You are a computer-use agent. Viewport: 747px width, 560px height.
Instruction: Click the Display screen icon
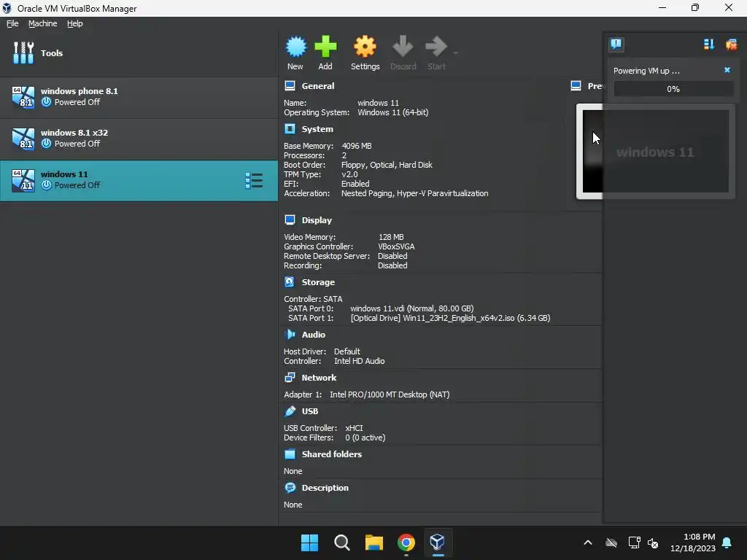tap(290, 219)
